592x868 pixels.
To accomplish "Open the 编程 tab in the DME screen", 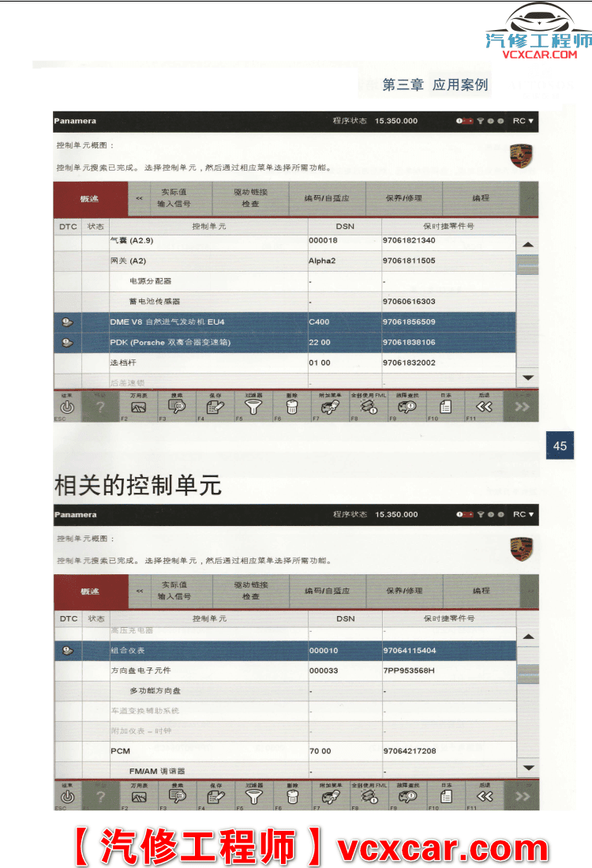I will pyautogui.click(x=481, y=197).
